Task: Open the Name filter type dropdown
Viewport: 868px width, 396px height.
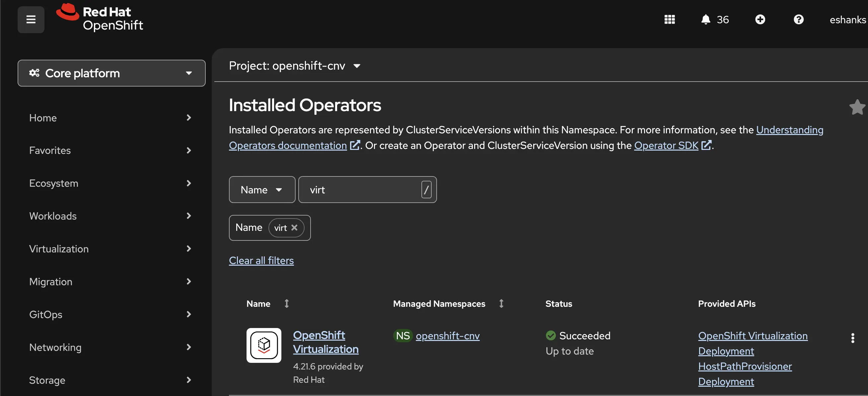Action: [262, 190]
